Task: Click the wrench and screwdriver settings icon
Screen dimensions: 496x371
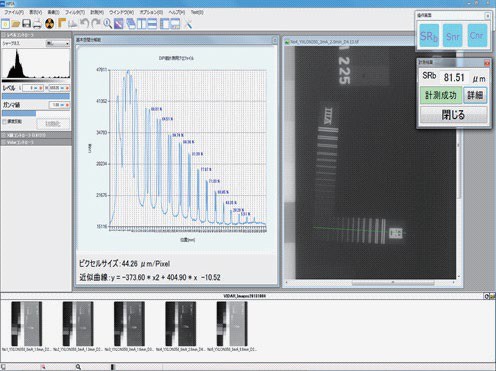Action: coord(188,24)
